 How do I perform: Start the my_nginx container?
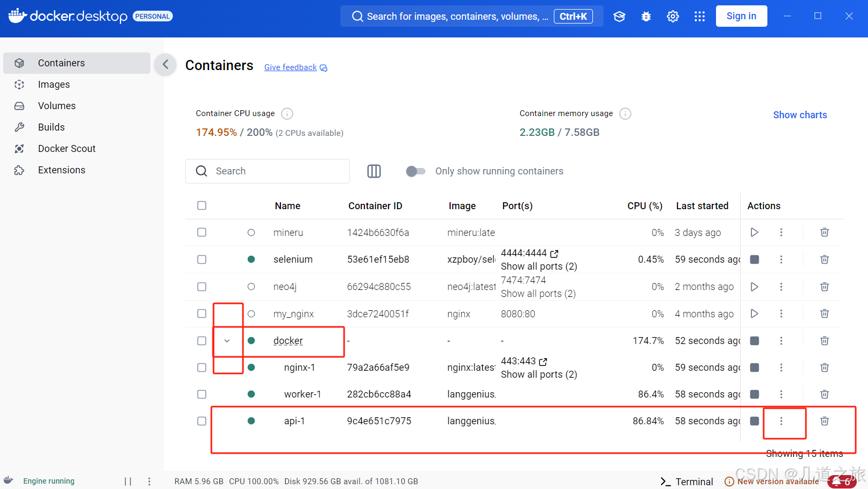point(754,314)
